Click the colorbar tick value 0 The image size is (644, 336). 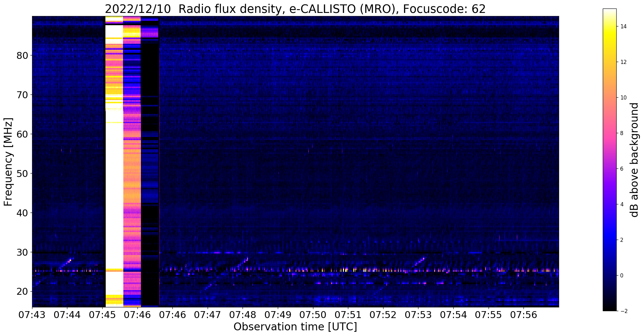[x=621, y=276]
